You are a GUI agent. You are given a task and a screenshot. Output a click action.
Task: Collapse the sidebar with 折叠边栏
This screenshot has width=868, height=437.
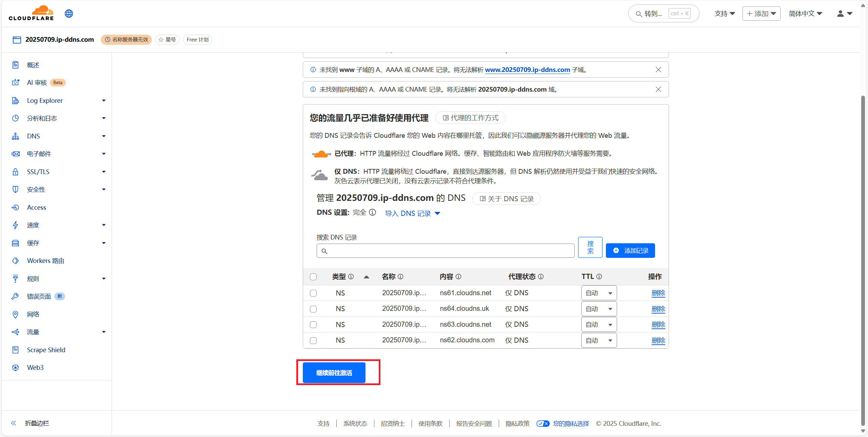coord(30,423)
